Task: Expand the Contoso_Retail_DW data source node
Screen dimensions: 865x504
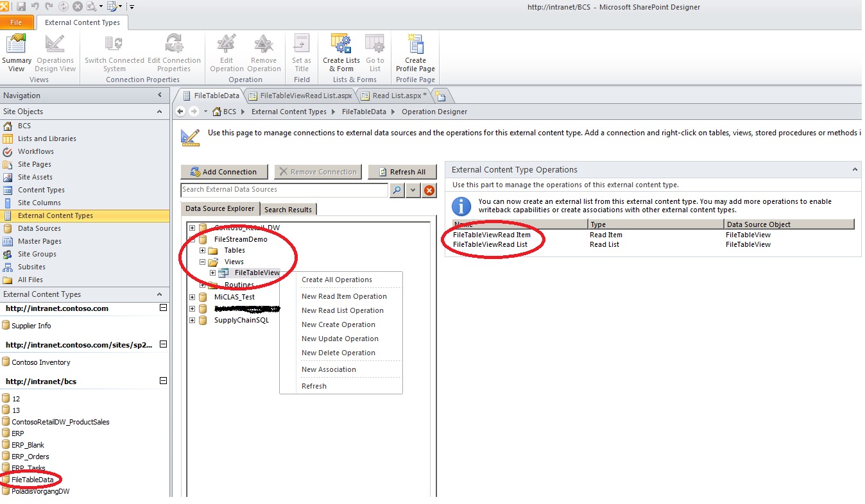Action: point(192,228)
